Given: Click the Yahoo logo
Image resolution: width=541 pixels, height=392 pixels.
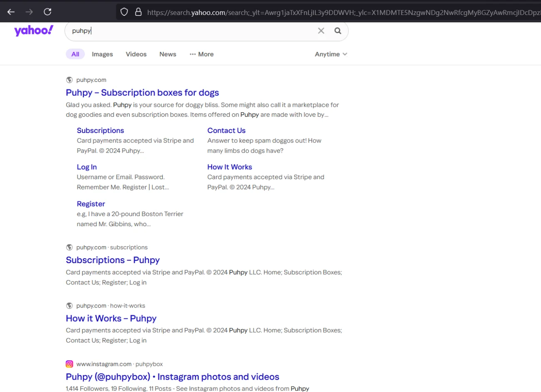Looking at the screenshot, I should point(34,30).
